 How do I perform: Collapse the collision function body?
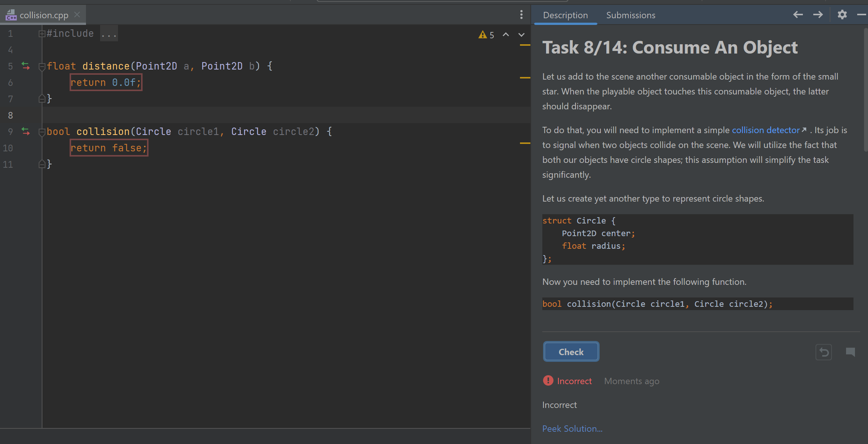(42, 132)
